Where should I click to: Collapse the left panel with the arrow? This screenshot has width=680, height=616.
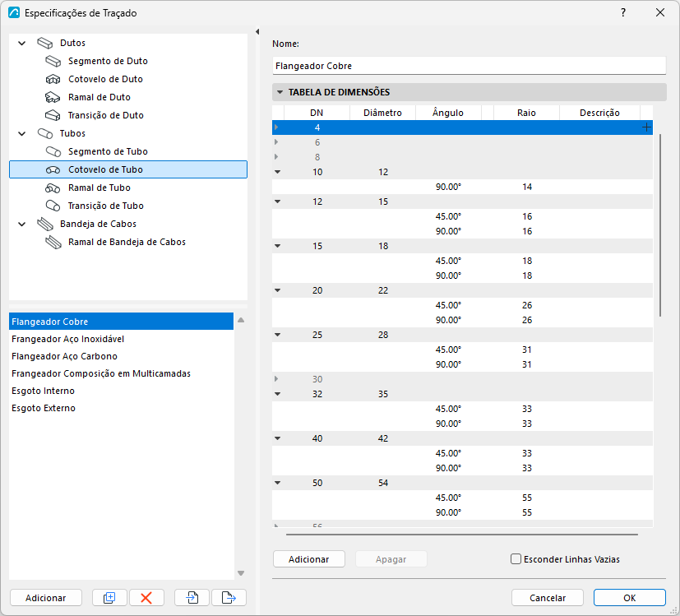[x=257, y=32]
